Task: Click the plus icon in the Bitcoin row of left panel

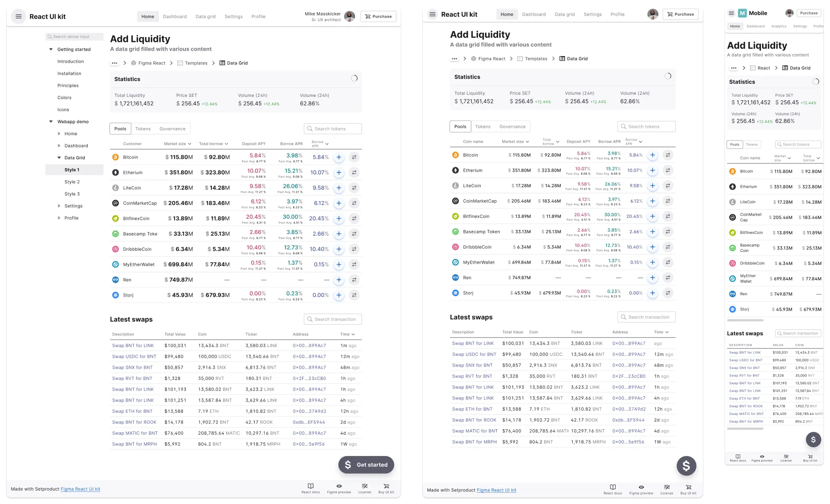Action: point(339,157)
